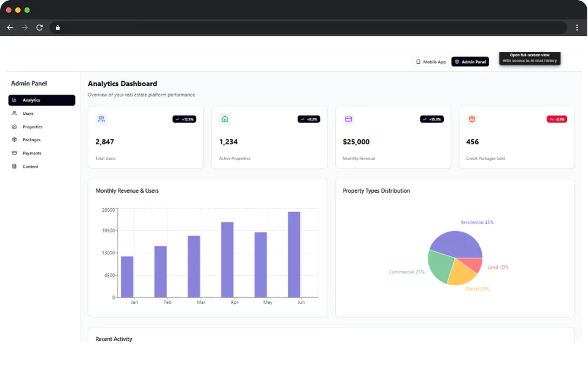The height and width of the screenshot is (371, 588).
Task: Switch to the Admin Panel view
Action: [470, 61]
